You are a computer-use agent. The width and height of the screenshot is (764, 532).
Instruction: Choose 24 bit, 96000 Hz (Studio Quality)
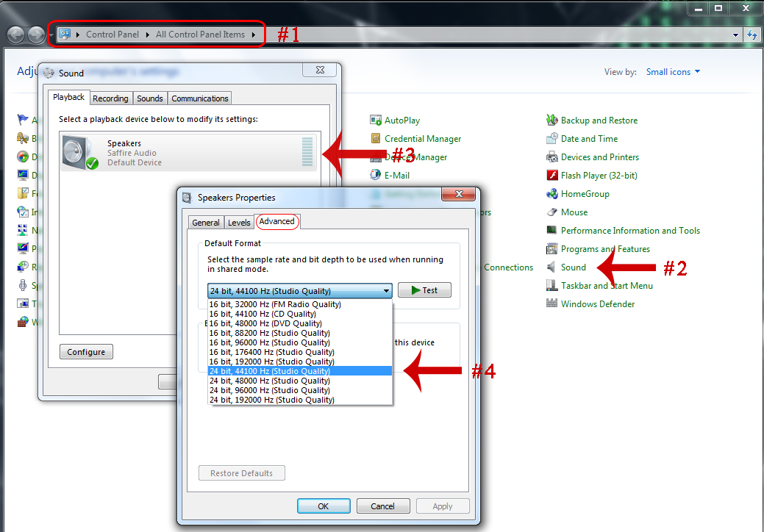(300, 390)
